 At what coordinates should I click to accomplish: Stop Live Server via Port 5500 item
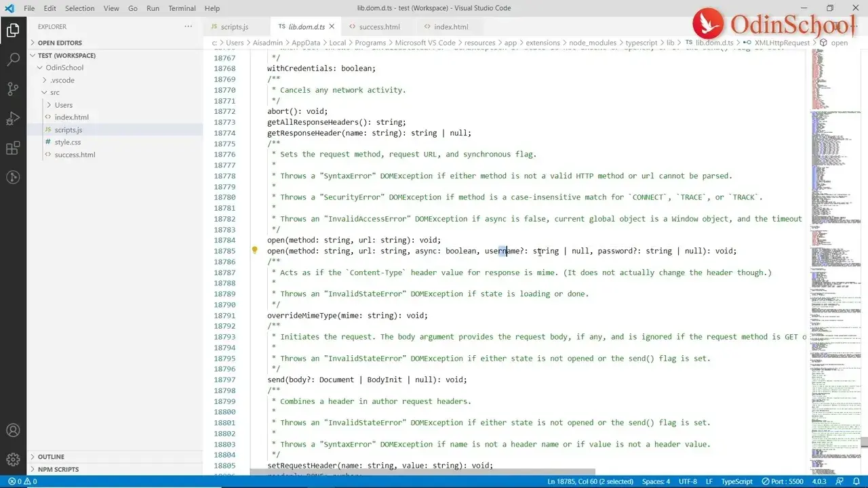click(781, 481)
